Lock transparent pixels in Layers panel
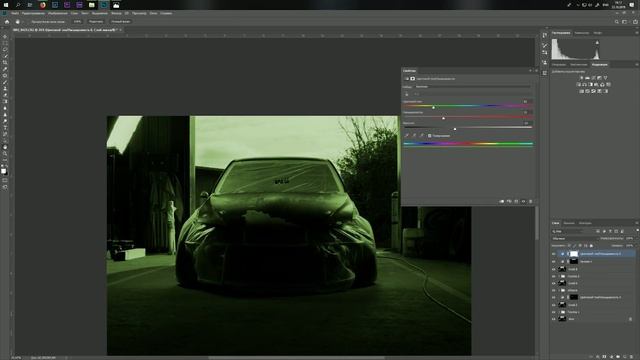 point(569,246)
